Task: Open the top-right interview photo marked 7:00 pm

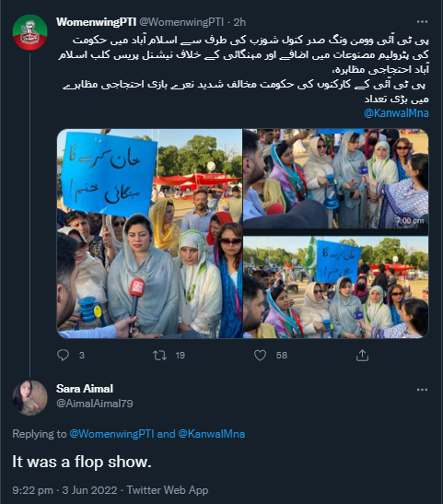Action: (x=335, y=179)
